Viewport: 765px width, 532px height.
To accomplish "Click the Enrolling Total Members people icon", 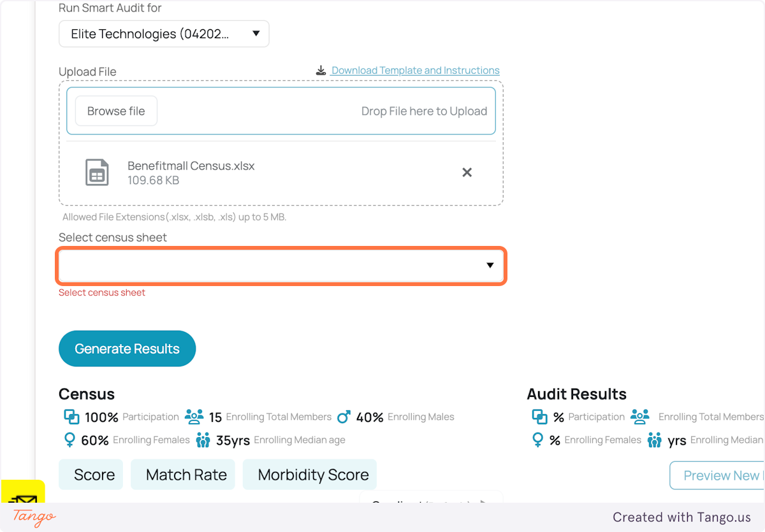I will click(193, 416).
